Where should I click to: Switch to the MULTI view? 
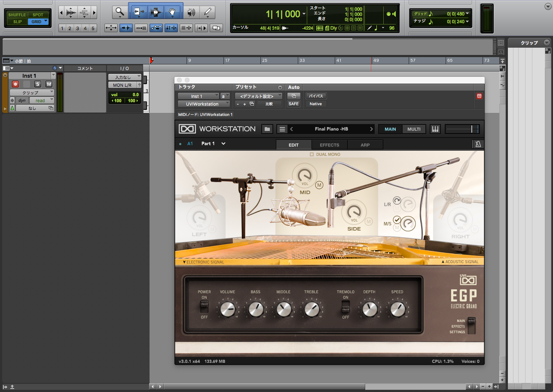click(x=414, y=129)
